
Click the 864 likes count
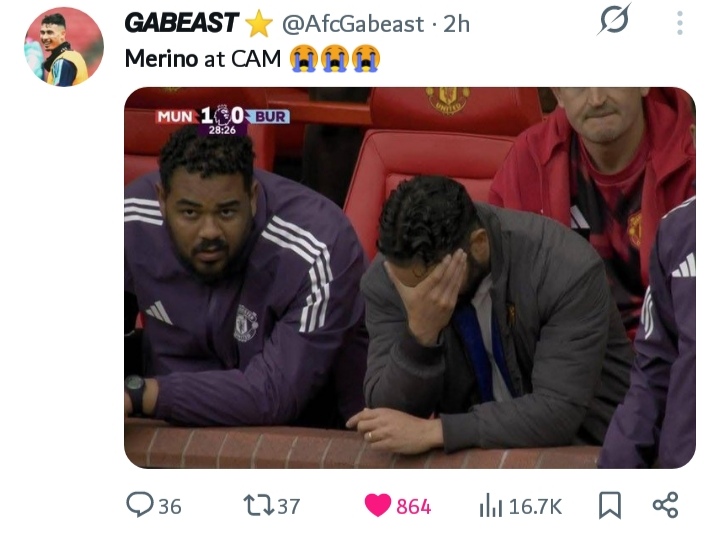(414, 506)
